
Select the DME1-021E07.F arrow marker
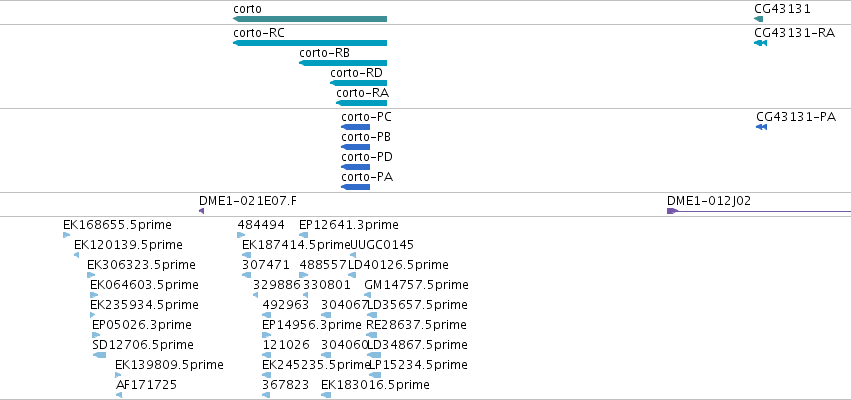[x=201, y=211]
